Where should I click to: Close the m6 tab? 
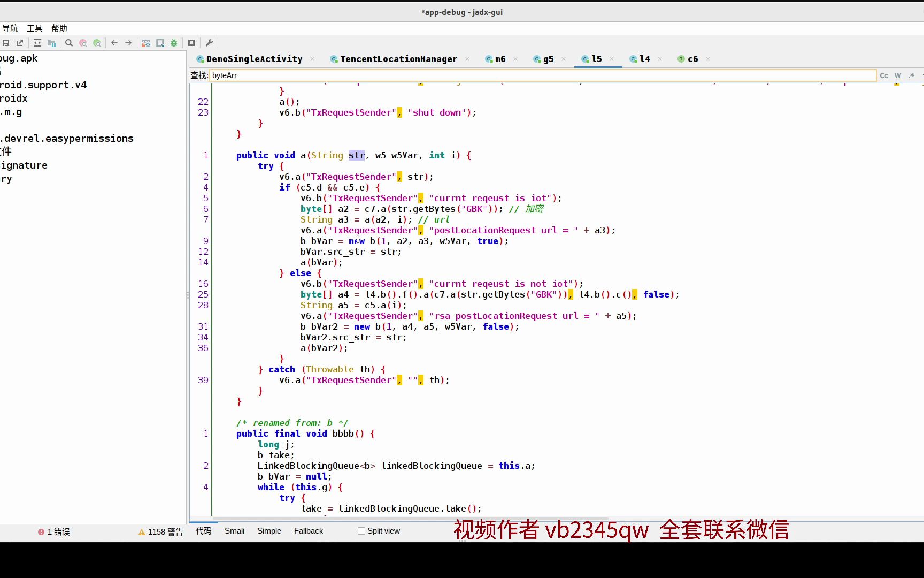pos(515,59)
